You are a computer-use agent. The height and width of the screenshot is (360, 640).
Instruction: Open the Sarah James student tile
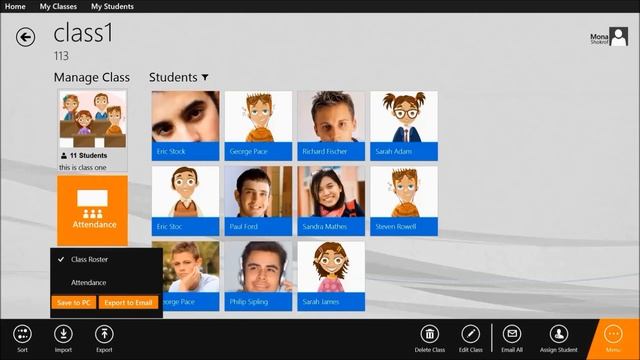pos(331,276)
